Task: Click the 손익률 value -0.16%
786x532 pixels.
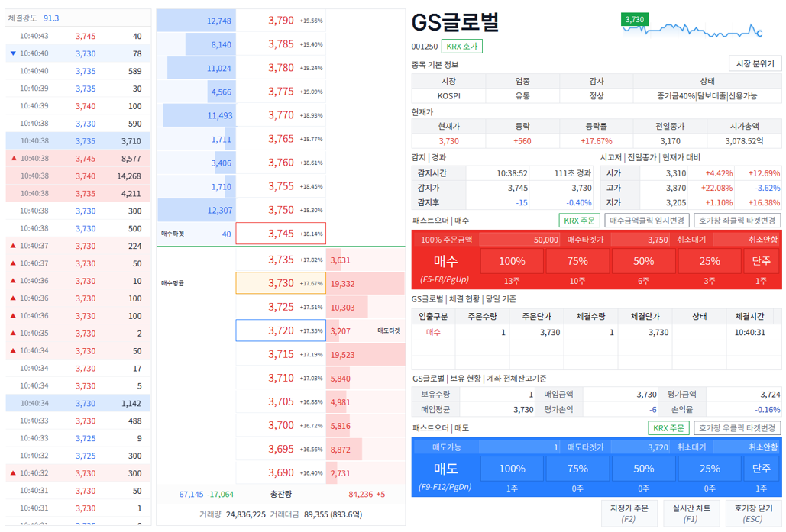Action: pyautogui.click(x=768, y=409)
